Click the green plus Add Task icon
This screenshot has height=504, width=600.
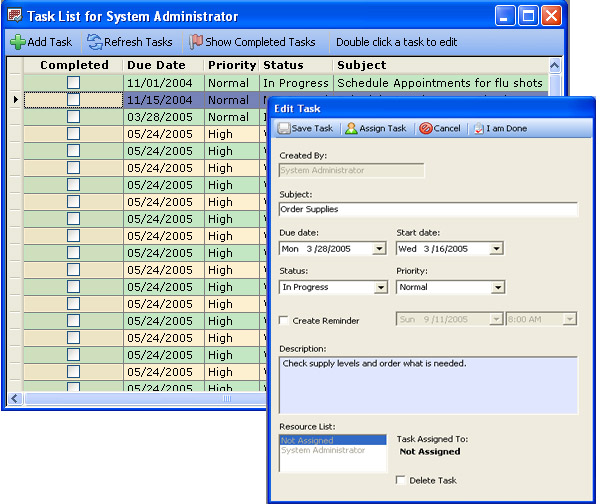point(18,42)
